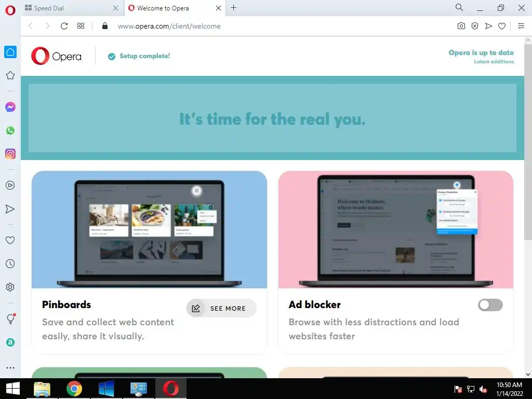Search open tabs with magnifier icon
Screen dimensions: 532x399
coord(459,7)
